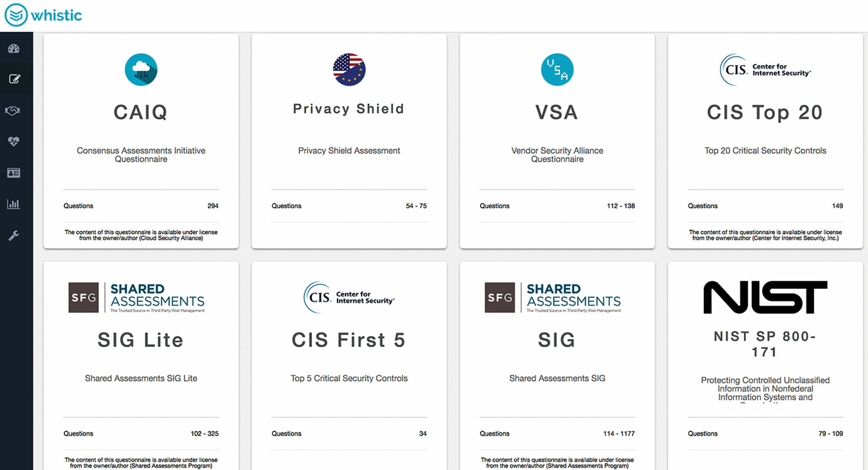Click the CIS logo on CIS Top 20 card

(x=765, y=69)
